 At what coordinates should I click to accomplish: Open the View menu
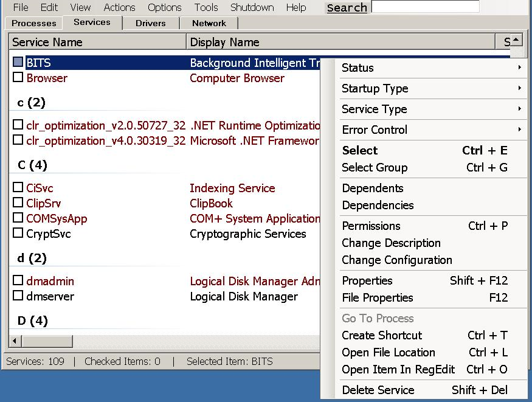(80, 7)
